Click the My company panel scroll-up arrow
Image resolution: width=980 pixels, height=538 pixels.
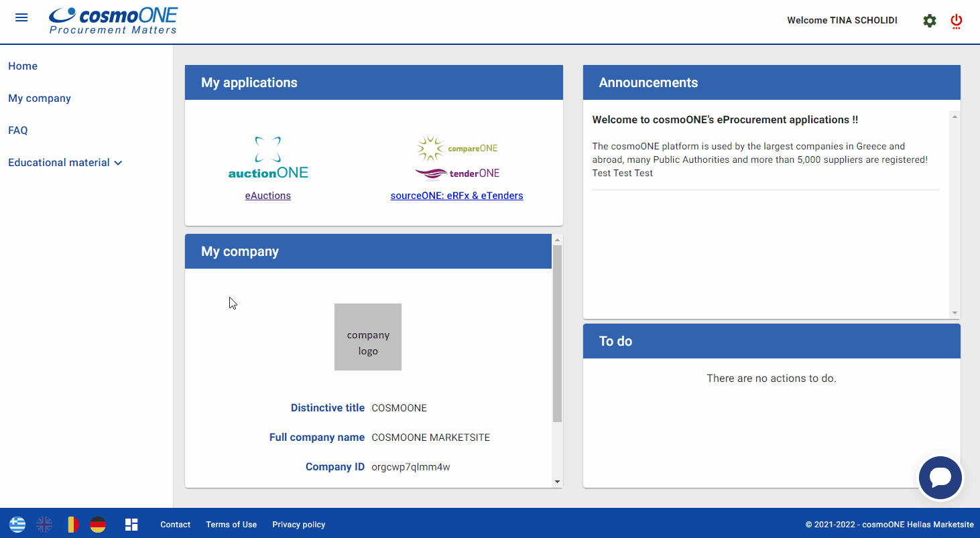[x=557, y=239]
